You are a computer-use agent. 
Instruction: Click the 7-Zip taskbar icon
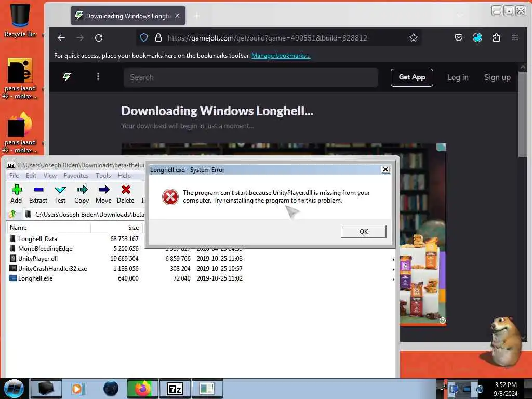click(175, 389)
